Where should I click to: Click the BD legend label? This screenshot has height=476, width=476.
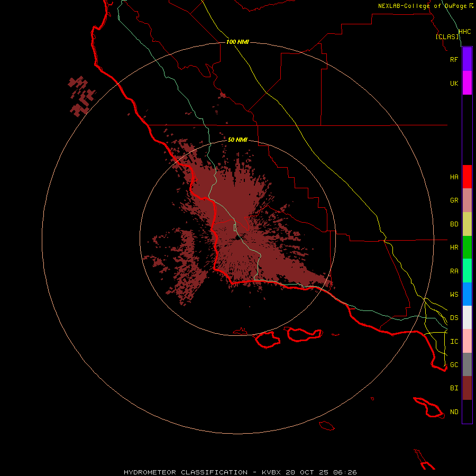454,224
